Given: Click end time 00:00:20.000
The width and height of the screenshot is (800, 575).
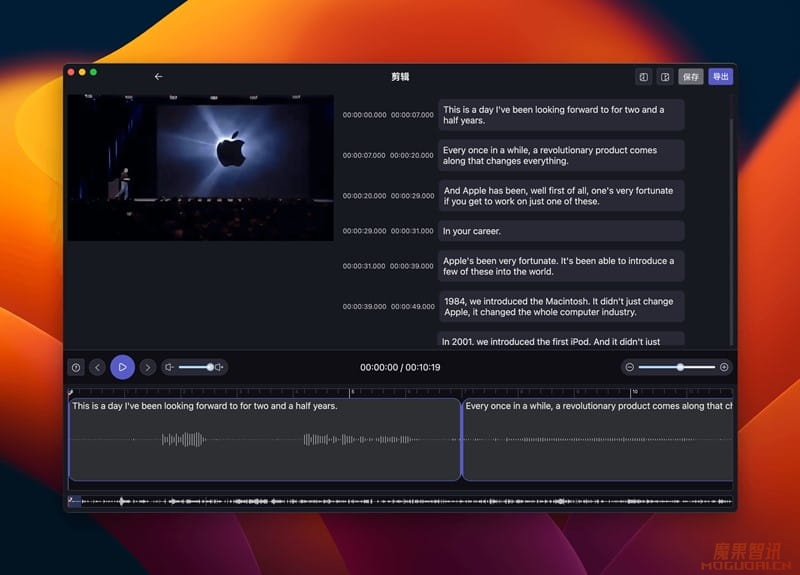Looking at the screenshot, I should click(412, 156).
